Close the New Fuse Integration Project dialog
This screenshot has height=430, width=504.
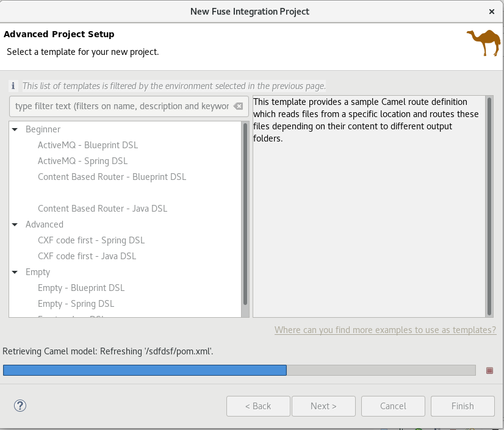[x=491, y=12]
